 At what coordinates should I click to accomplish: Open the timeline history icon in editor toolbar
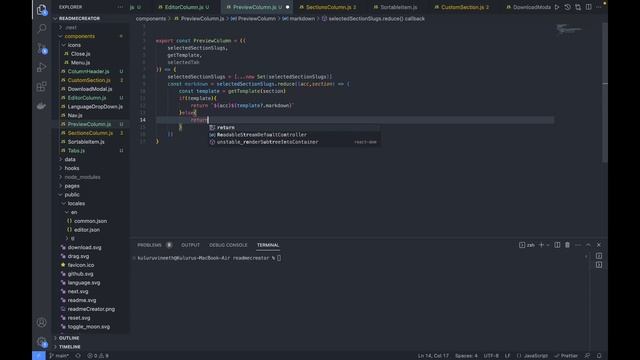pyautogui.click(x=567, y=7)
